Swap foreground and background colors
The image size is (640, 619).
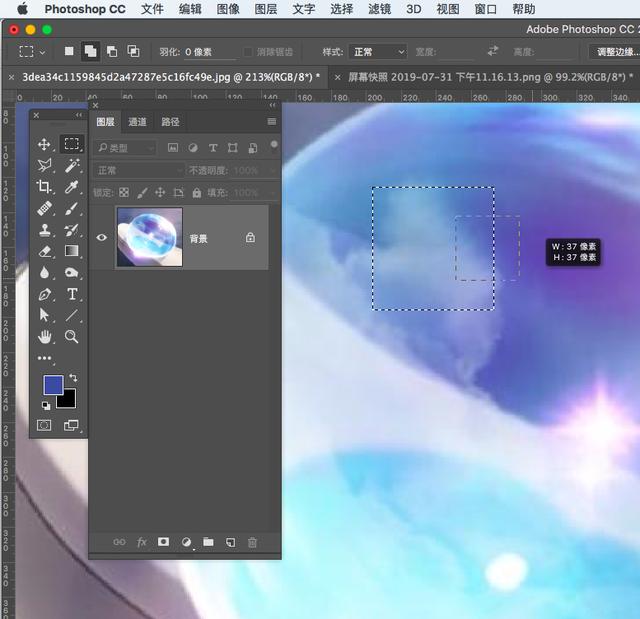[73, 377]
